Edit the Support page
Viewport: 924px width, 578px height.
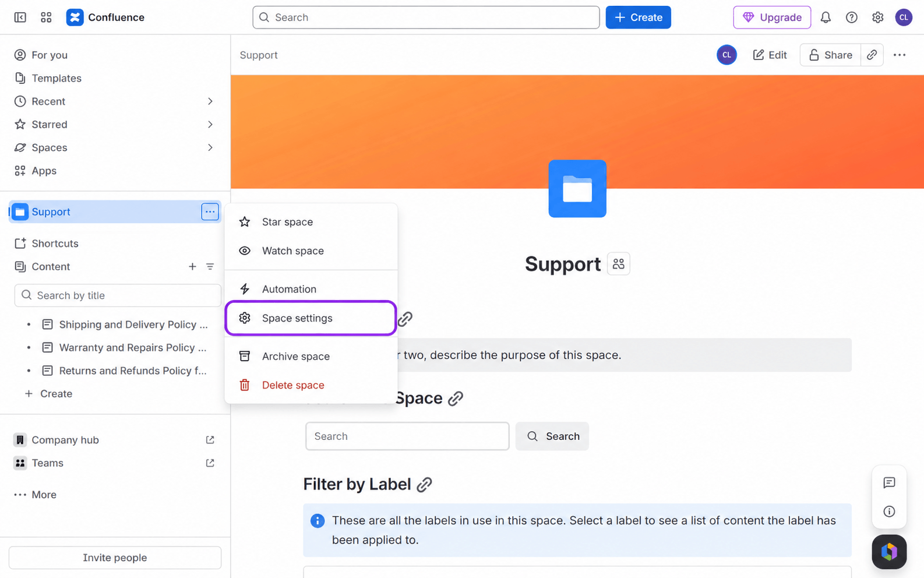coord(770,55)
